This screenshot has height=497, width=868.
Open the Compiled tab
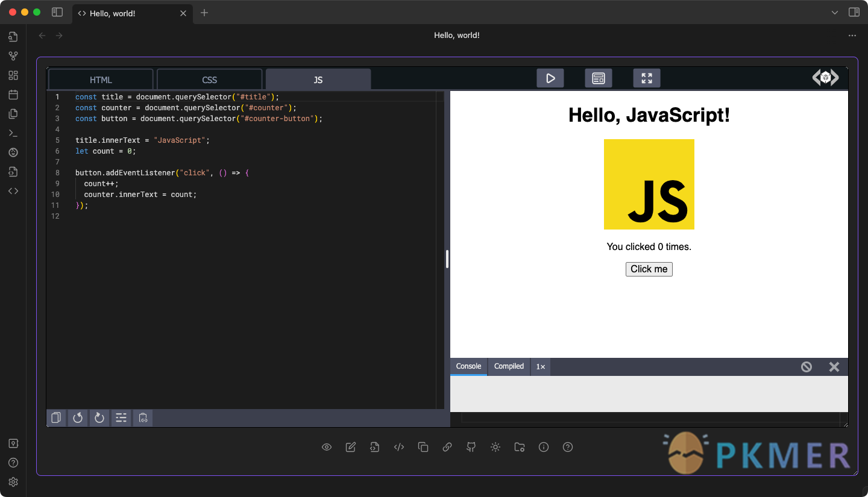pos(509,366)
